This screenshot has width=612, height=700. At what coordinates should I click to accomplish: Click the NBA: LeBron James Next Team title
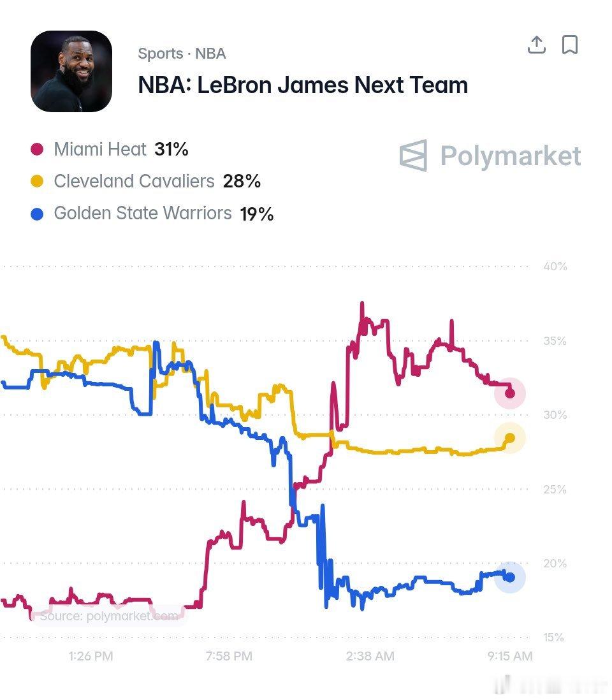coord(303,85)
